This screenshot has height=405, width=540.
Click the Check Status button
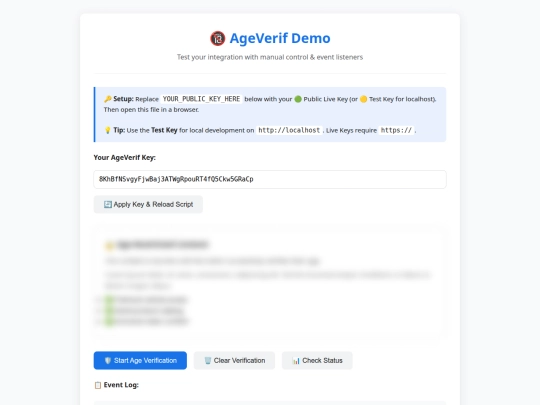[x=317, y=361]
